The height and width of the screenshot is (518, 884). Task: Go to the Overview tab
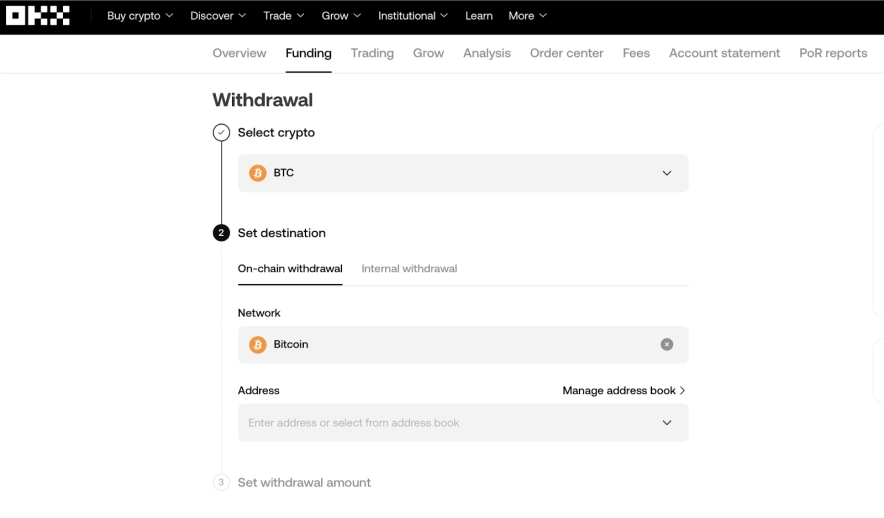[239, 53]
